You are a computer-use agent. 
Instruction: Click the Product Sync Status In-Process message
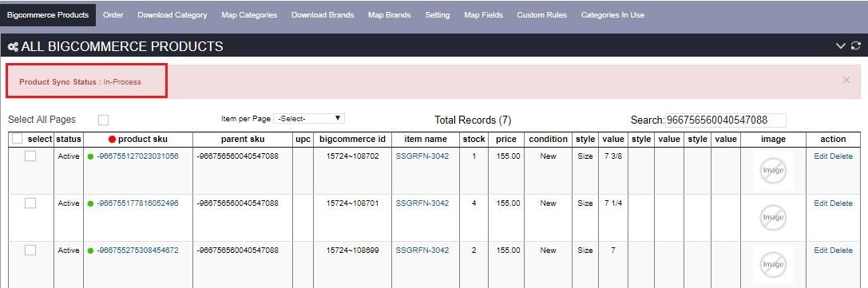[81, 82]
